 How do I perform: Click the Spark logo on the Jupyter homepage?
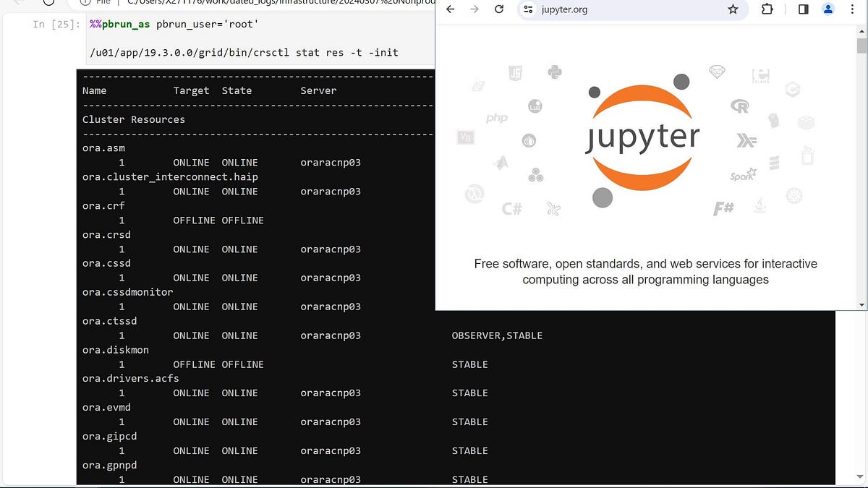744,175
